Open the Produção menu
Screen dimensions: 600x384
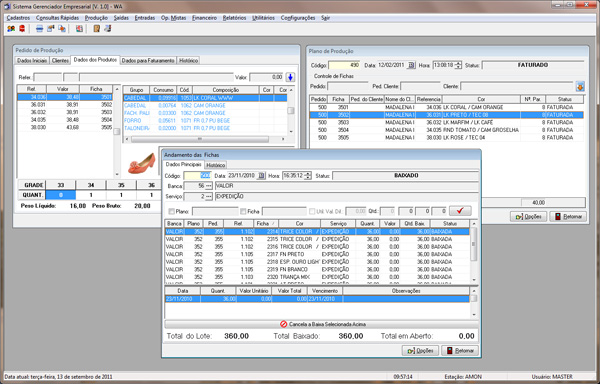(96, 18)
